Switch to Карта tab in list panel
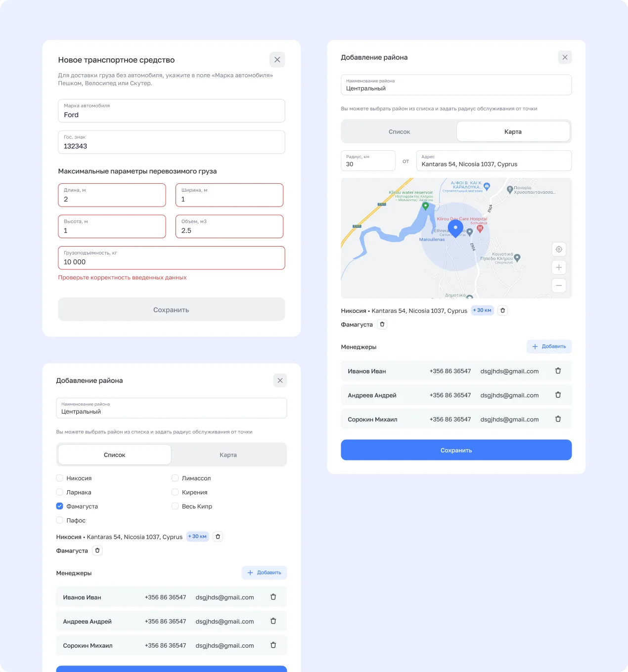This screenshot has height=672, width=628. point(228,455)
